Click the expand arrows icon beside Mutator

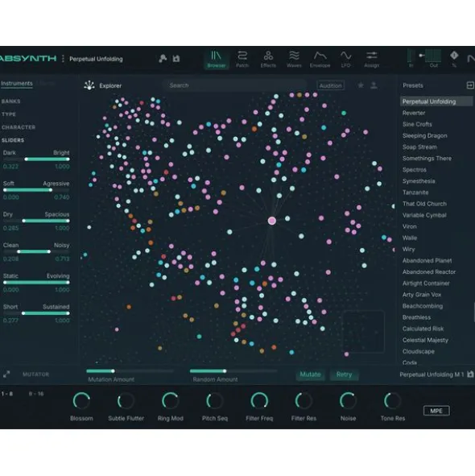(x=6, y=374)
